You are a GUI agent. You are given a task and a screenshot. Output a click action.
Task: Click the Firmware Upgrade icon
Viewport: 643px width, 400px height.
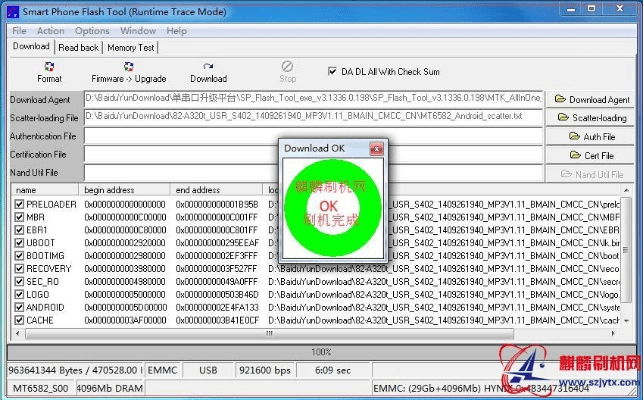point(128,67)
